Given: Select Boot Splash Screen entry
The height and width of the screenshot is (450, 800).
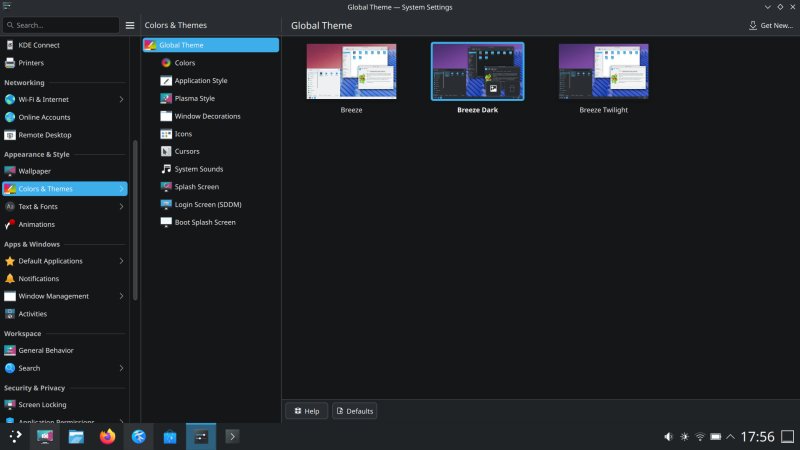Looking at the screenshot, I should click(x=211, y=222).
